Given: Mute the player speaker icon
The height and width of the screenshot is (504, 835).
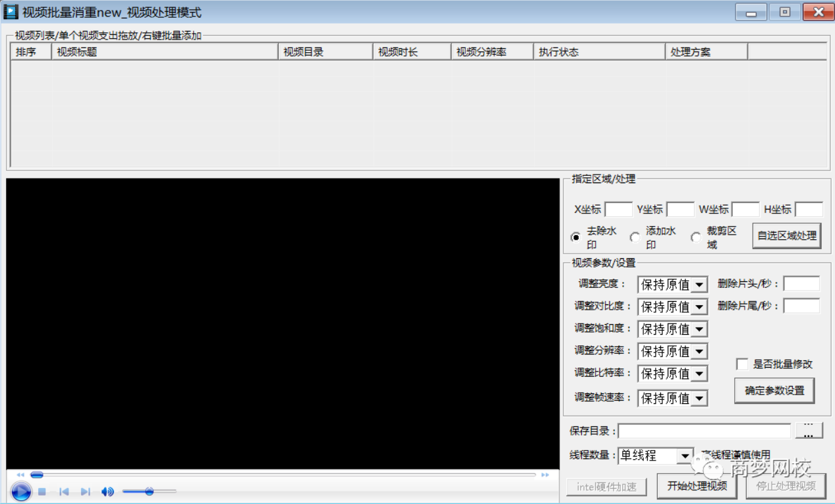Looking at the screenshot, I should click(x=107, y=491).
